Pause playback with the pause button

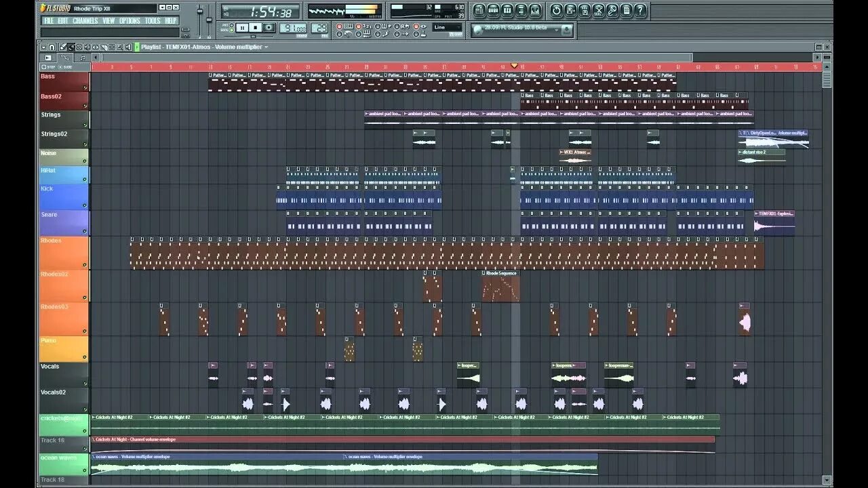(242, 27)
